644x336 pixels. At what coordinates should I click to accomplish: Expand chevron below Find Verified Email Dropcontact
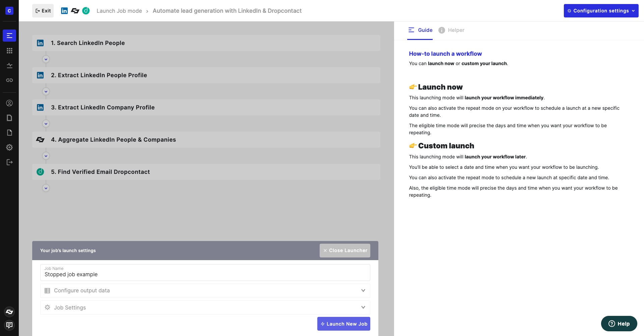(46, 188)
